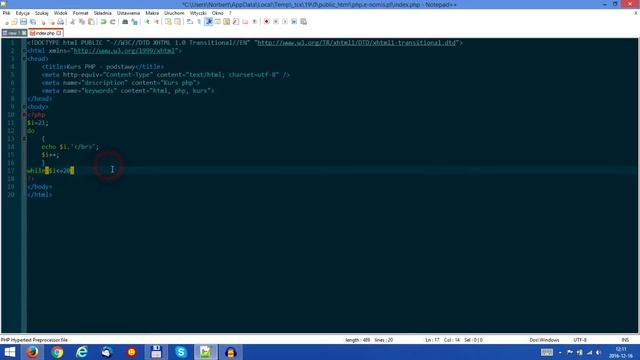Open the Edycja menu
640x360 pixels.
22,13
